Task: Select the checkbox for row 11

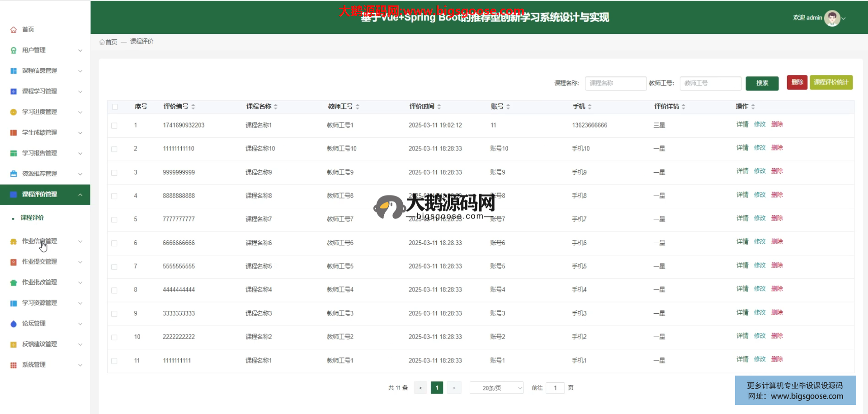Action: 114,361
